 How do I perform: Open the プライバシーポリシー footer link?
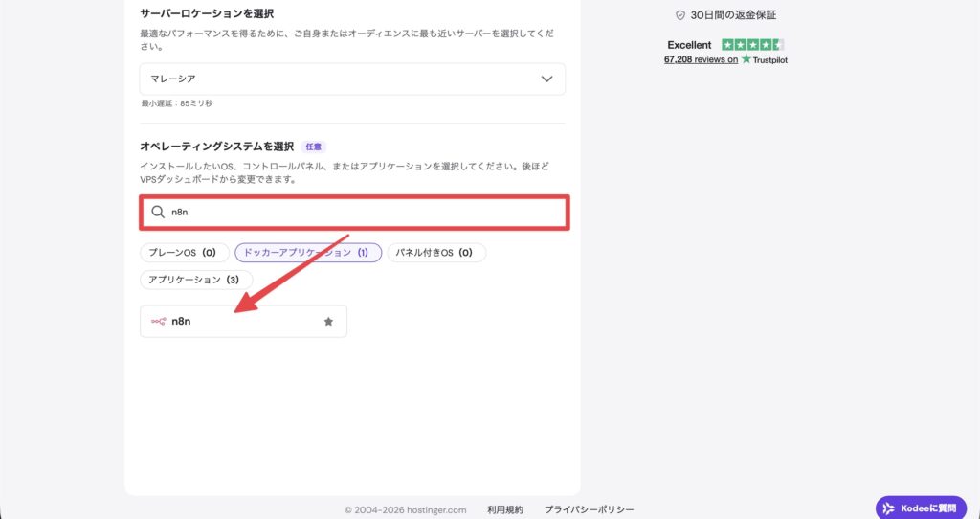(589, 509)
